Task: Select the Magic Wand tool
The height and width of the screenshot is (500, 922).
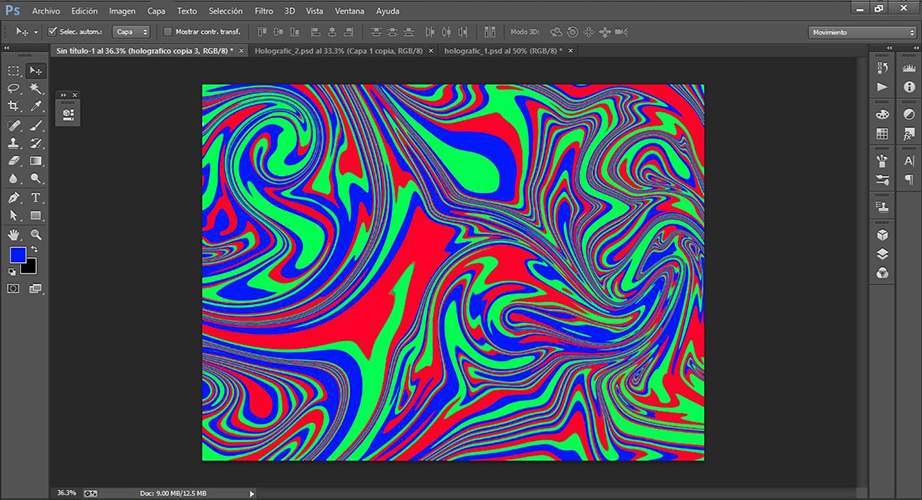Action: pyautogui.click(x=36, y=89)
